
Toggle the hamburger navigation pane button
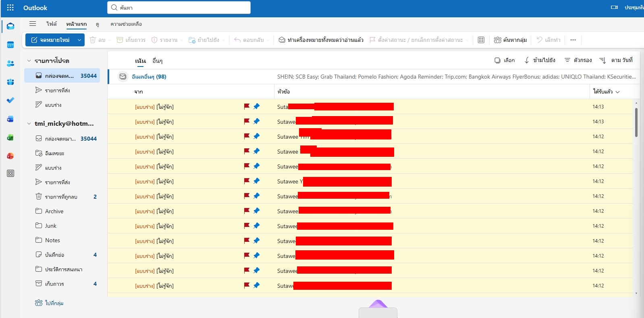tap(33, 24)
